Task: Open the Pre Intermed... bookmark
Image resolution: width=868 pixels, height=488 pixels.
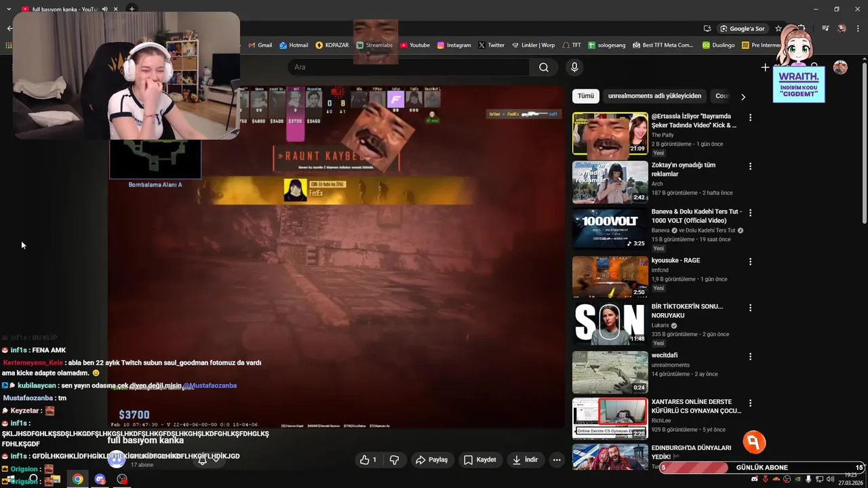Action: click(762, 45)
